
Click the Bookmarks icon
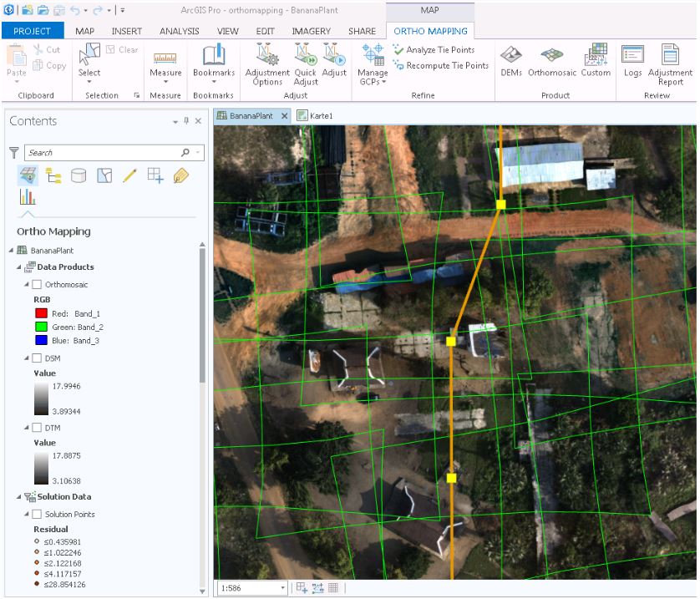coord(213,58)
